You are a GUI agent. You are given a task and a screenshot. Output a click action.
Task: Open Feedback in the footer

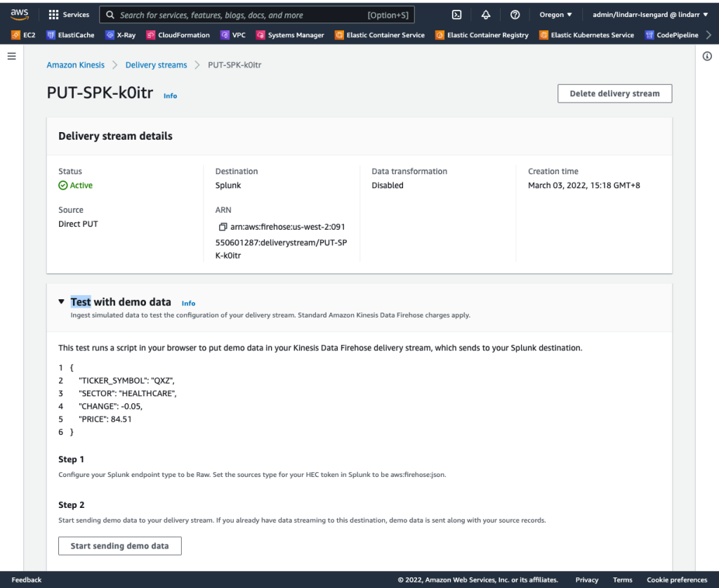click(27, 580)
